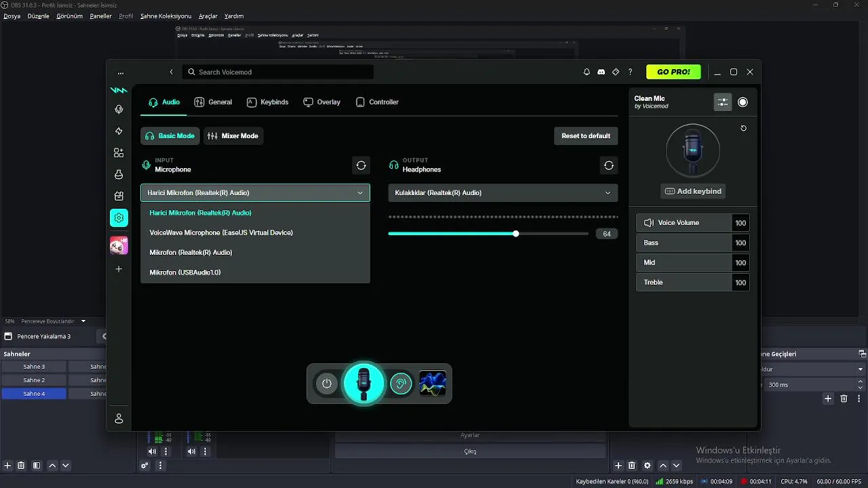Select Basic Mode
The width and height of the screenshot is (868, 488).
(170, 136)
